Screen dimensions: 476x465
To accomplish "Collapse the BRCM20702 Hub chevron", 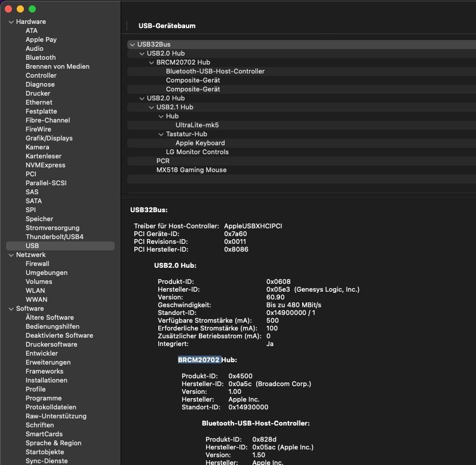I will (x=152, y=63).
